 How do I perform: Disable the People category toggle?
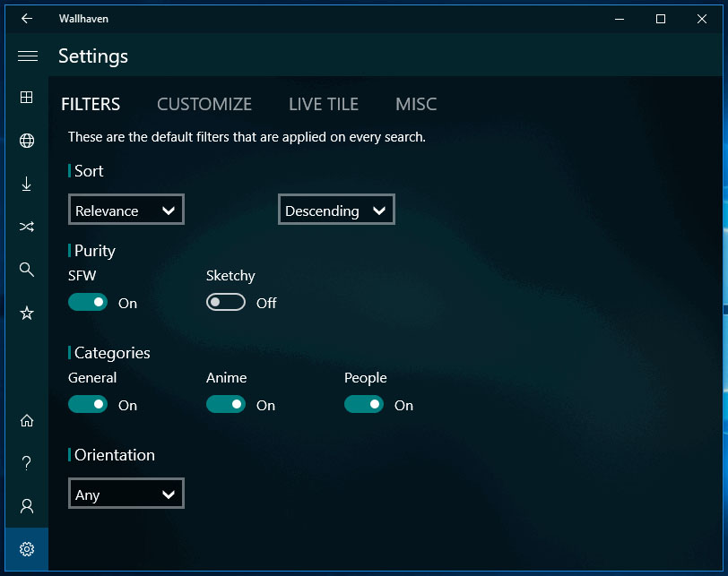pyautogui.click(x=363, y=404)
